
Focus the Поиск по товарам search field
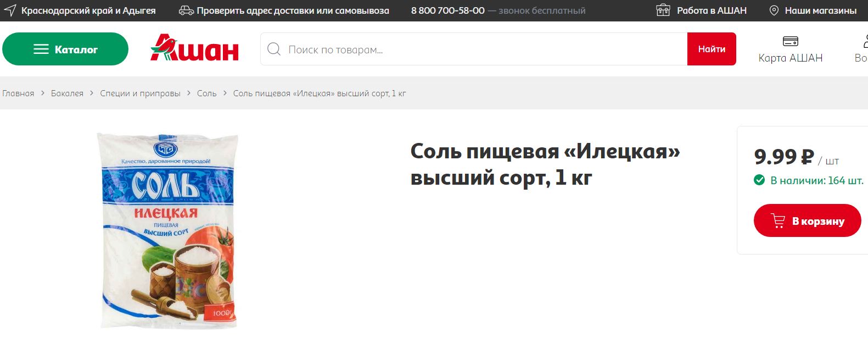coord(474,49)
